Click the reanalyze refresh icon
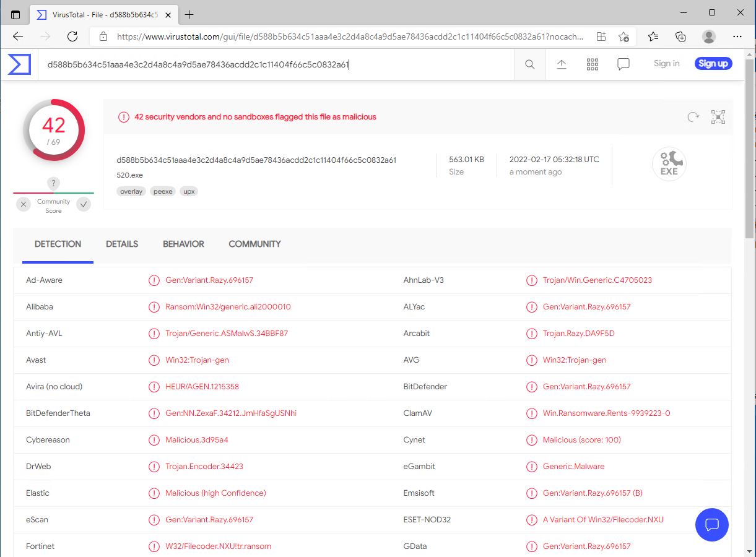 coord(693,117)
